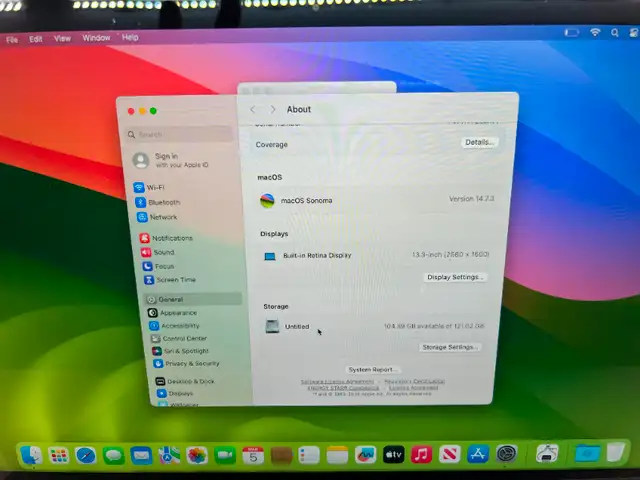
Task: Open the View menu
Action: [x=62, y=38]
